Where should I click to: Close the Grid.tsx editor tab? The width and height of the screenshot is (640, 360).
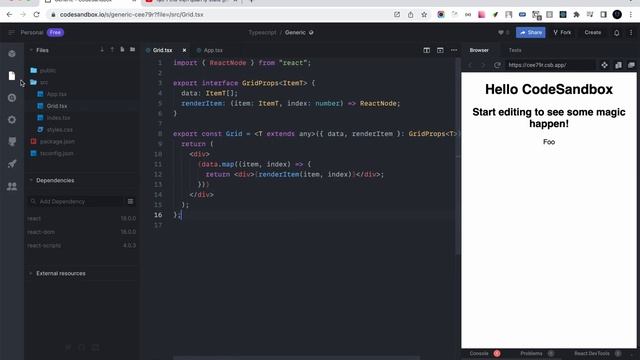[184, 50]
